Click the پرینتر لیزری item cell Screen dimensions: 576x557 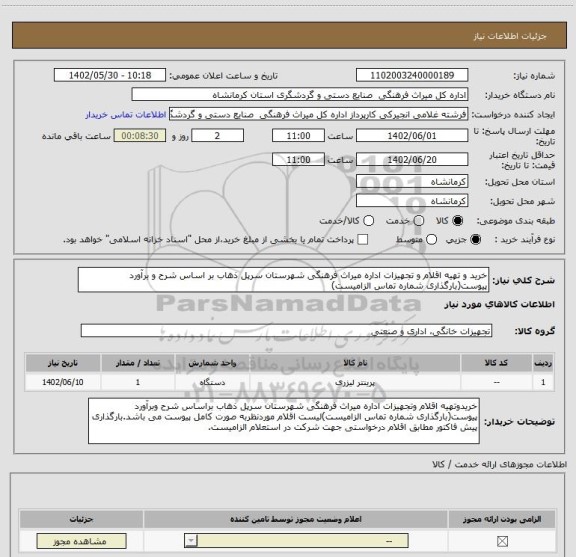coord(355,382)
